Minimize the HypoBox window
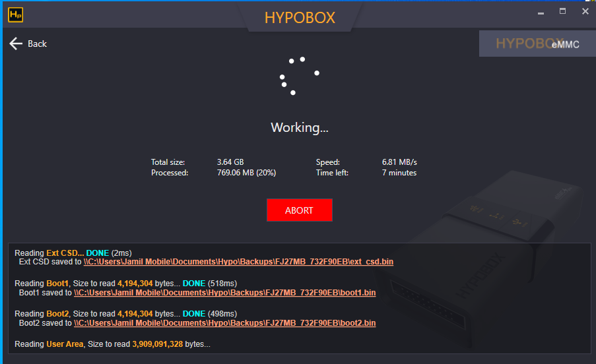Image resolution: width=596 pixels, height=364 pixels. [541, 12]
